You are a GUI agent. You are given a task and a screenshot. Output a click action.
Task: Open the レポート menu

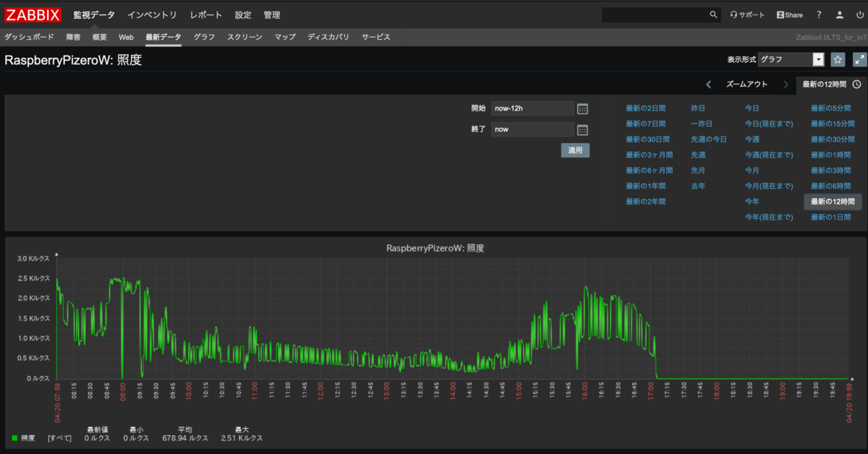tap(206, 14)
